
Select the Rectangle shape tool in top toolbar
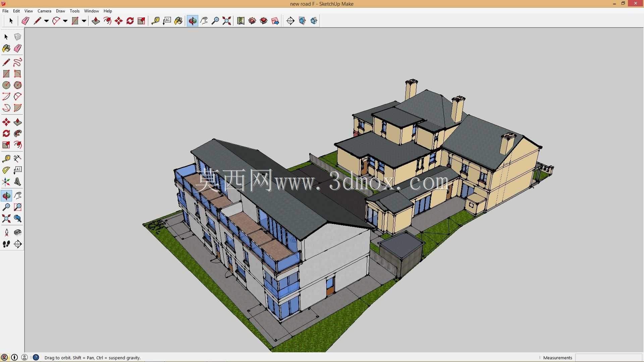click(x=75, y=21)
